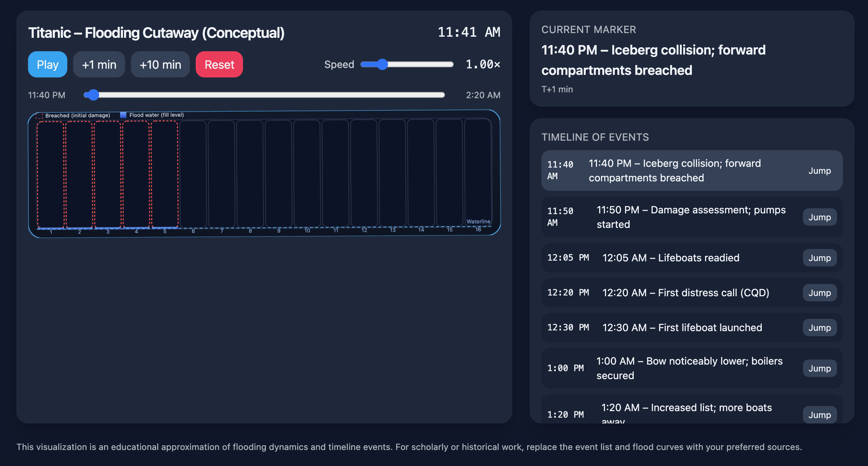868x466 pixels.
Task: Jump to the iceberg collision event
Action: (x=819, y=170)
